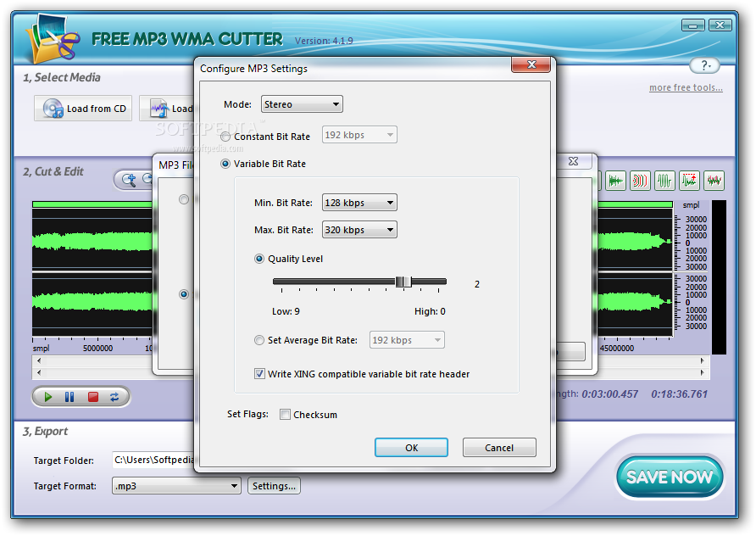
Task: Select the Variable Bit Rate radio option
Action: (225, 164)
